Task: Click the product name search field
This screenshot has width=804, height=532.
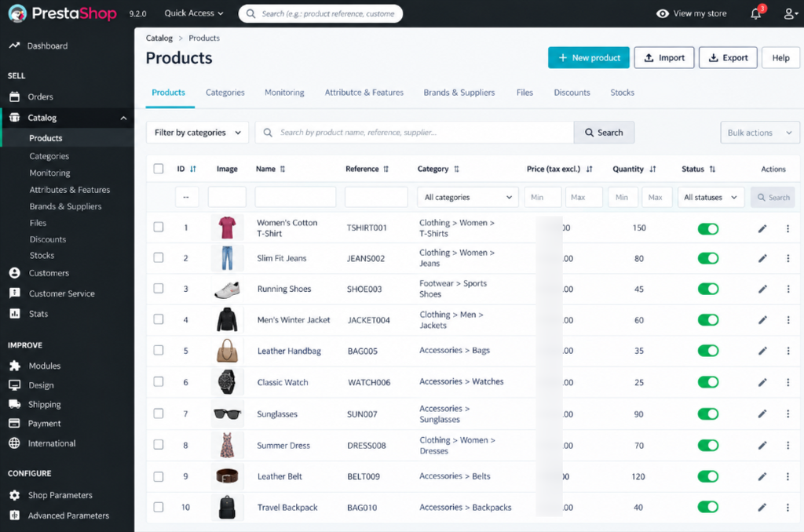Action: click(415, 133)
